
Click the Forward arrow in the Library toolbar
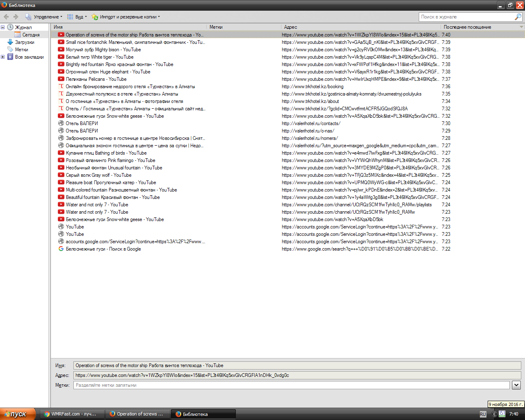tap(16, 17)
